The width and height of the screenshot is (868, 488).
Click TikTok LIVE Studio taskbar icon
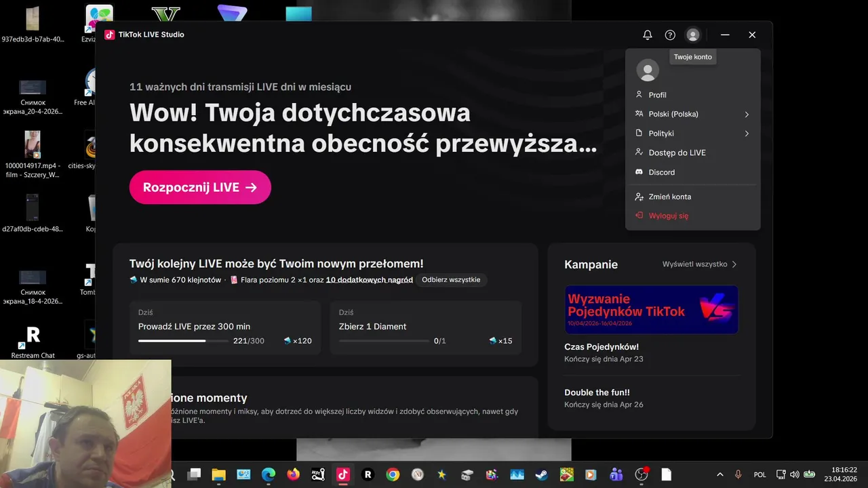point(343,474)
